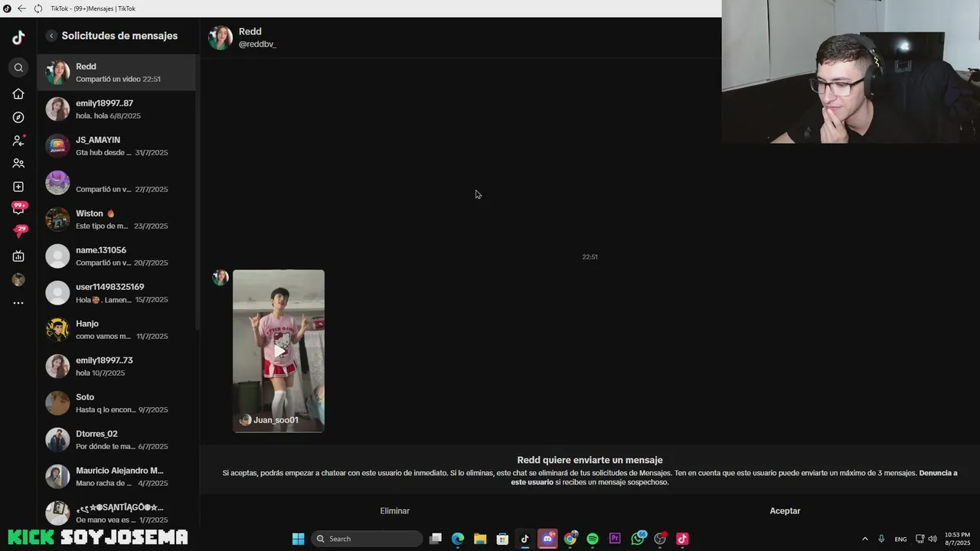This screenshot has height=551, width=980.
Task: Click the TikTok favicon in the title bar
Action: [7, 8]
